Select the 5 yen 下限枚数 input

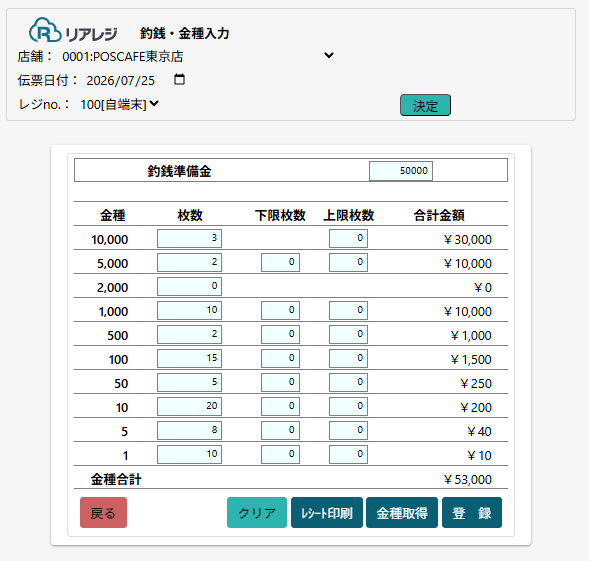pos(280,431)
